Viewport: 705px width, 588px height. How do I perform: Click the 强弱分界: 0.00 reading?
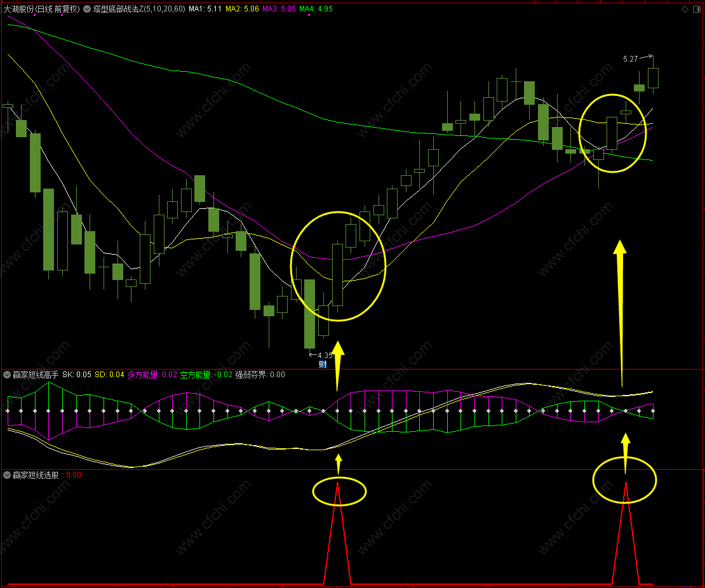pyautogui.click(x=260, y=375)
